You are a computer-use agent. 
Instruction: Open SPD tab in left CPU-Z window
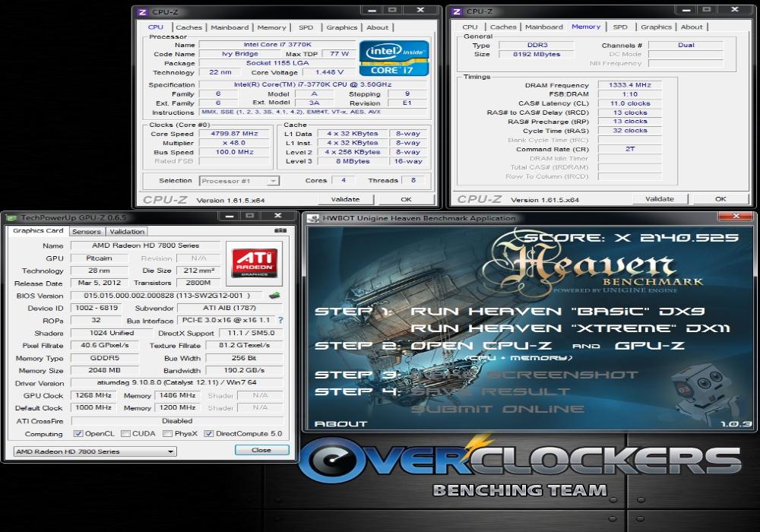pos(306,27)
